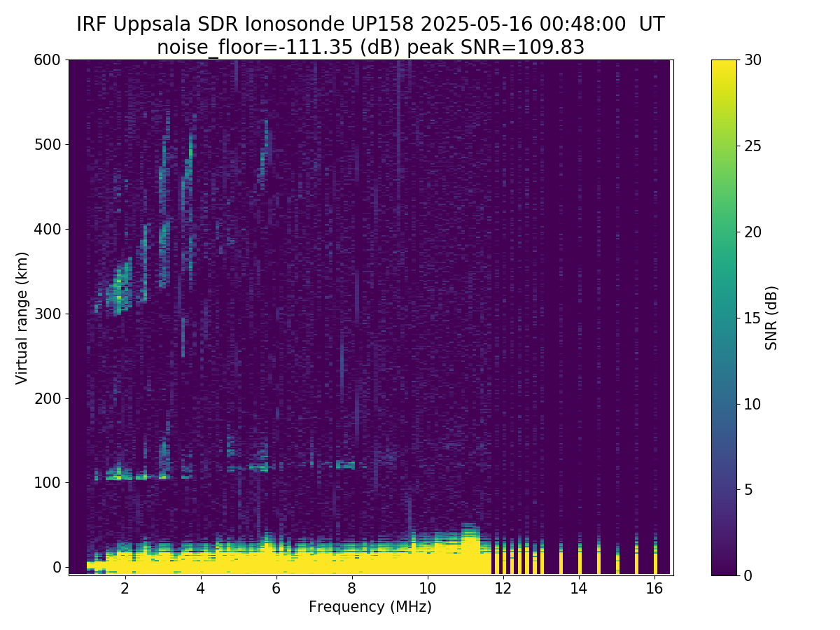Click y-axis tick label 300
Viewport: 840px width, 630px height.
click(48, 314)
